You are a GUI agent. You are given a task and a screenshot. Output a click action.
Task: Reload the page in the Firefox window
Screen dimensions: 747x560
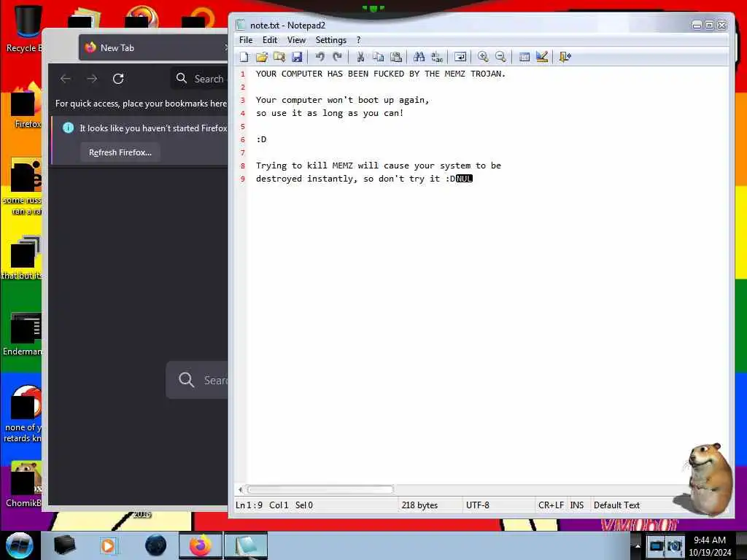(118, 79)
